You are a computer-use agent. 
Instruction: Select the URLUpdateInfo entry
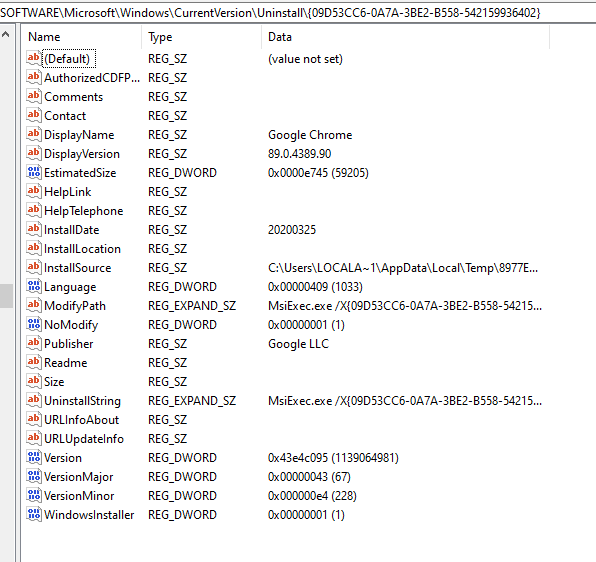(x=84, y=439)
